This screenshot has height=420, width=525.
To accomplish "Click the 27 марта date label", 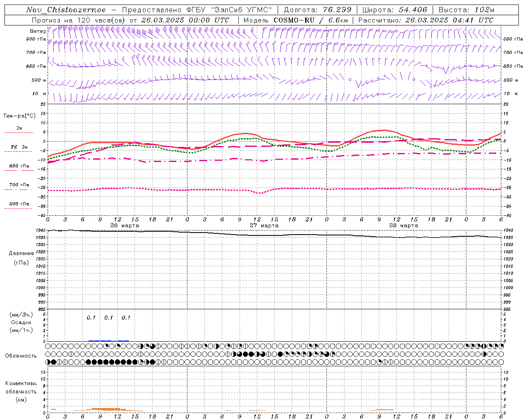I will [264, 226].
